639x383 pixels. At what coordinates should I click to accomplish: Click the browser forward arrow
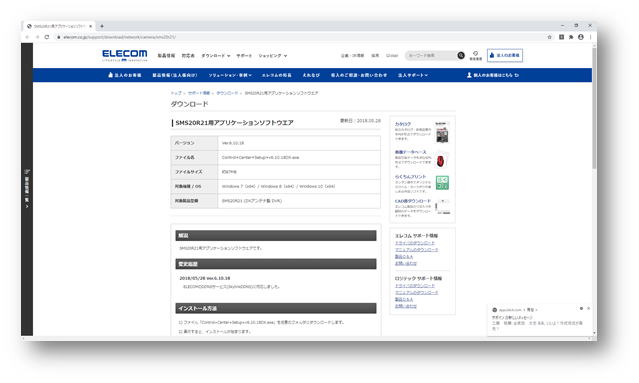click(x=37, y=37)
